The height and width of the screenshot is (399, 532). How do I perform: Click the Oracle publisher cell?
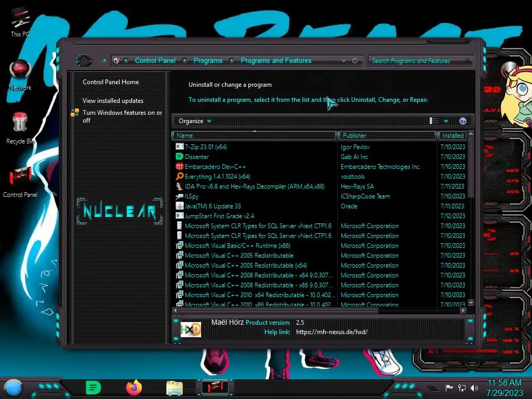click(349, 206)
